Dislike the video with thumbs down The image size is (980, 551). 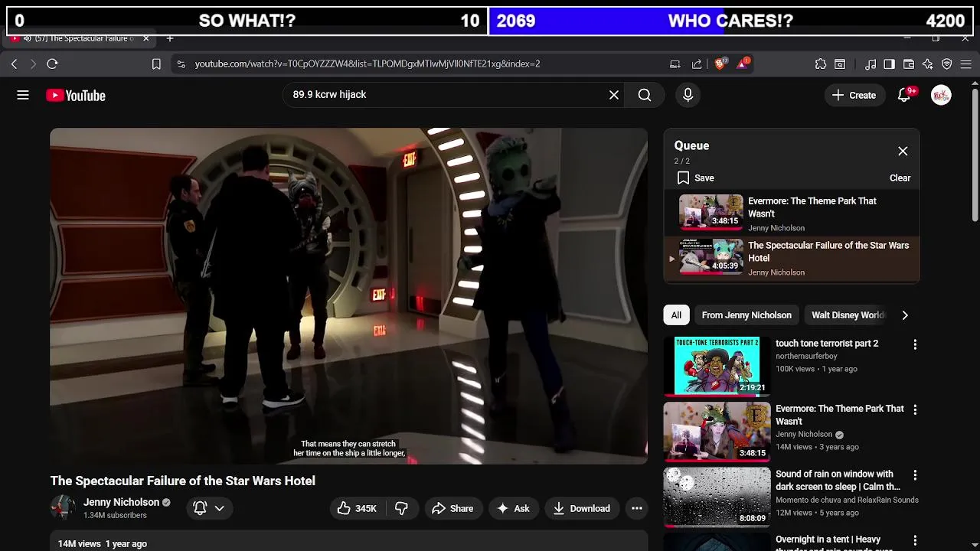(x=401, y=508)
